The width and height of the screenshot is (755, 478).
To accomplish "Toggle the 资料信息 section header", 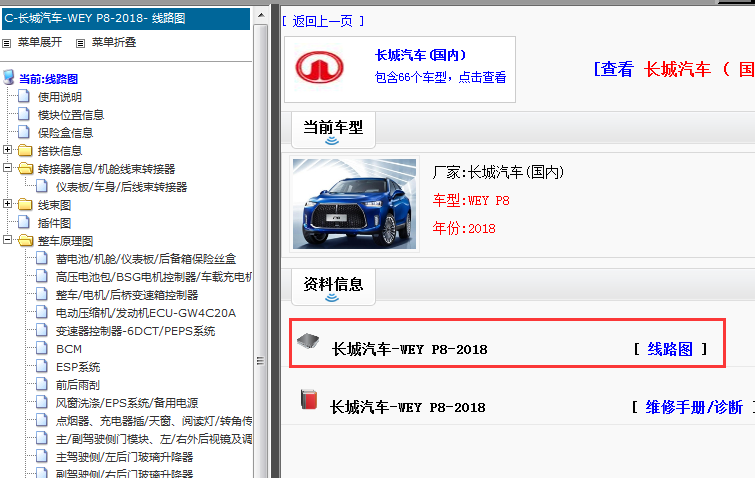I will [x=333, y=287].
